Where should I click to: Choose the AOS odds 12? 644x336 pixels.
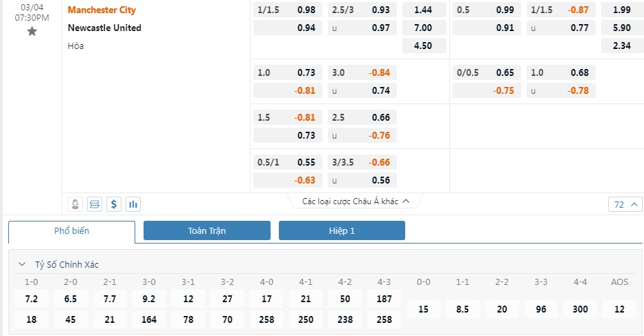point(620,309)
